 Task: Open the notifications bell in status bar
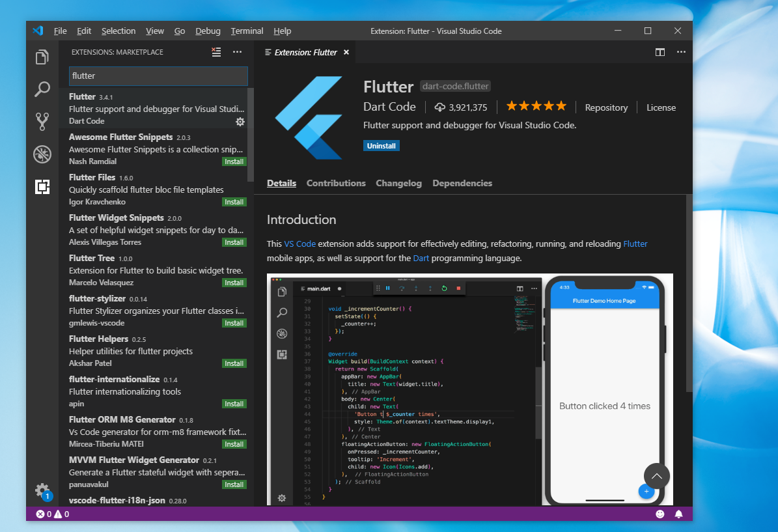pyautogui.click(x=679, y=514)
